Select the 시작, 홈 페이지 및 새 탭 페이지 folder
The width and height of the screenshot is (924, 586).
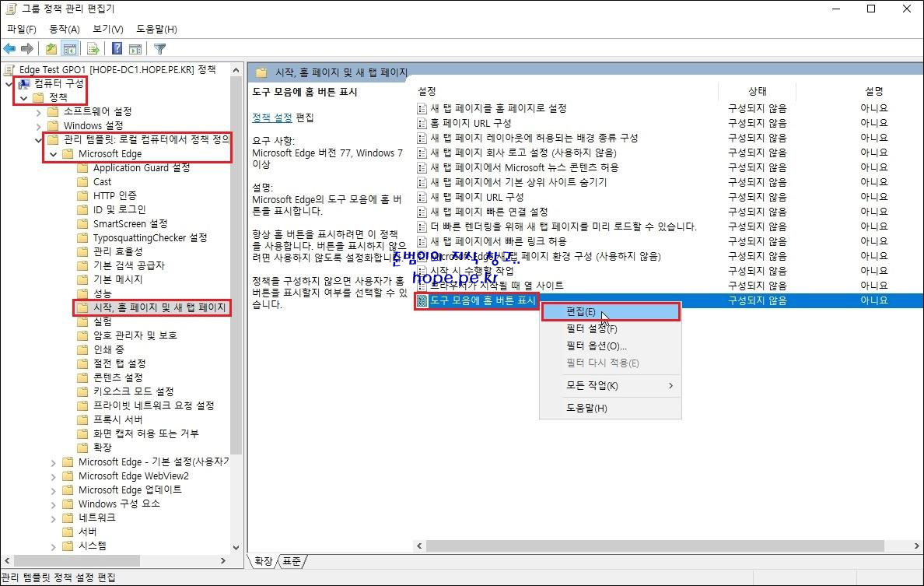(x=159, y=307)
